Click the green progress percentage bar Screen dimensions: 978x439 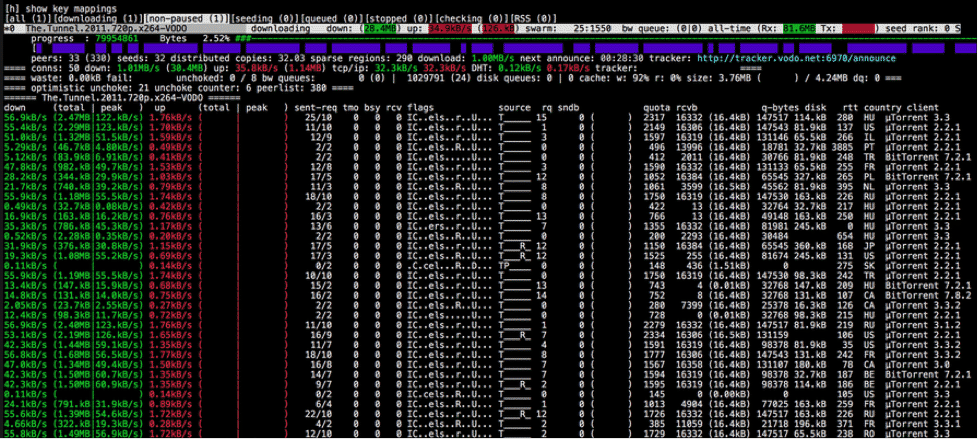(x=603, y=39)
